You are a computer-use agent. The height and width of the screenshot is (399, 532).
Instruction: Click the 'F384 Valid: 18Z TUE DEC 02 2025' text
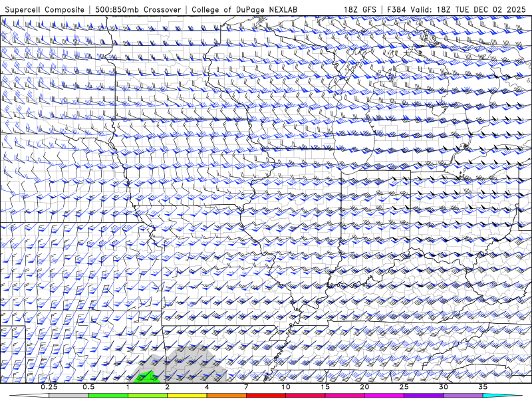(x=456, y=9)
